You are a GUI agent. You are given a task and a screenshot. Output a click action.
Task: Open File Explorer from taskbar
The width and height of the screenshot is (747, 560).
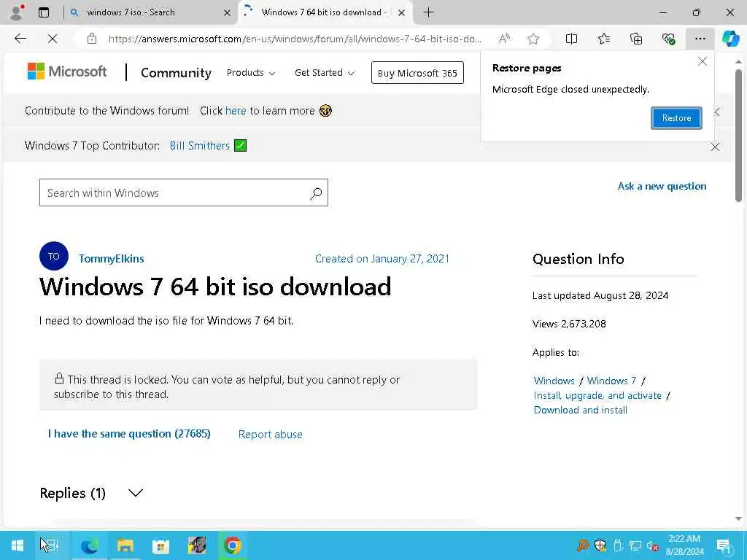tap(125, 545)
